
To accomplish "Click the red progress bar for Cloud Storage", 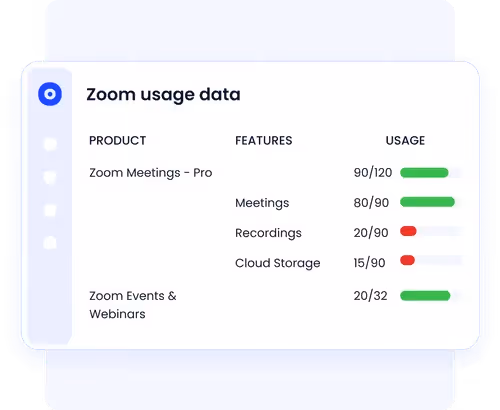I will 407,260.
